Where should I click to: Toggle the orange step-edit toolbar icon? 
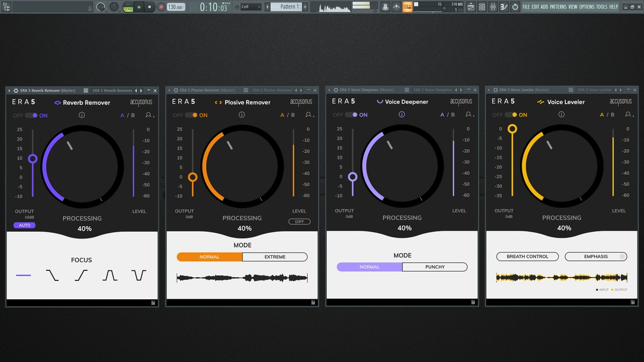(x=407, y=7)
